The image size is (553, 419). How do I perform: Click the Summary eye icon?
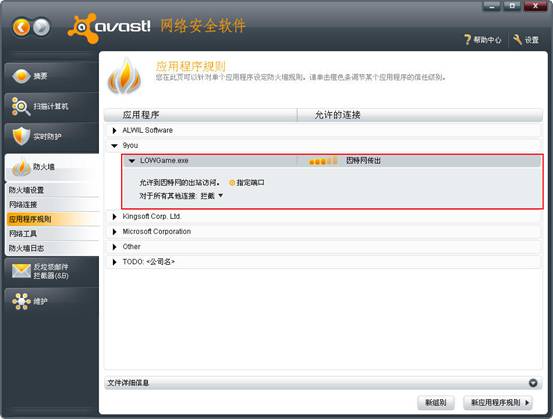click(x=21, y=76)
